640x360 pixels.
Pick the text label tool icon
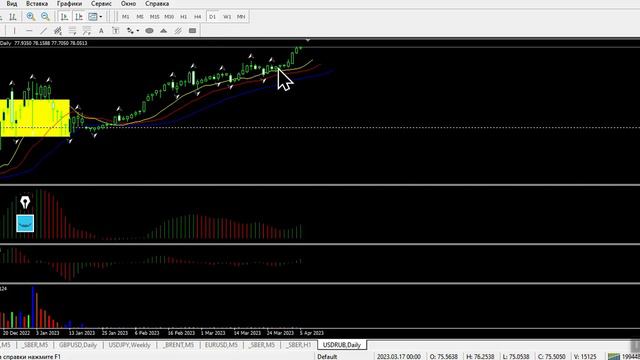coord(116,31)
